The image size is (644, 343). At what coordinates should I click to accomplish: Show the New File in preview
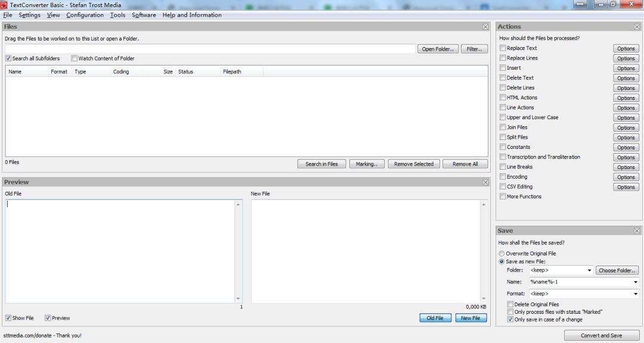pyautogui.click(x=470, y=318)
